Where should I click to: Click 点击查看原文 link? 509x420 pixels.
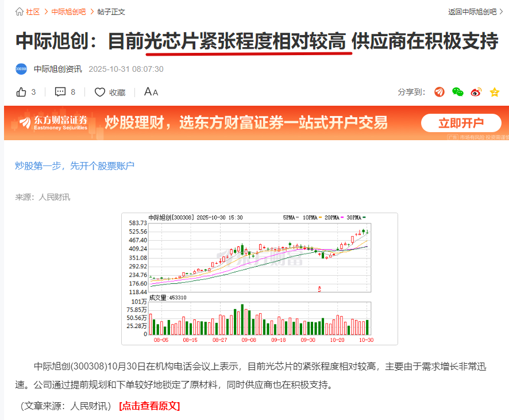point(149,406)
